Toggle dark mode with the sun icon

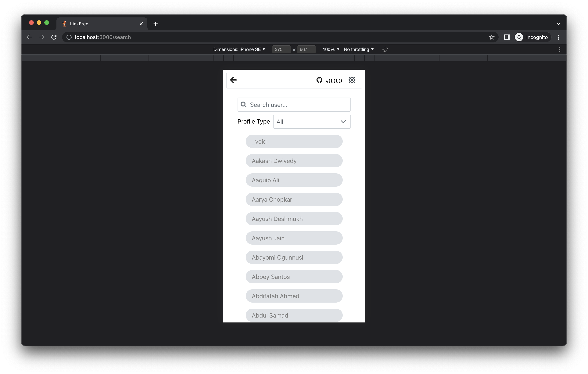tap(352, 80)
